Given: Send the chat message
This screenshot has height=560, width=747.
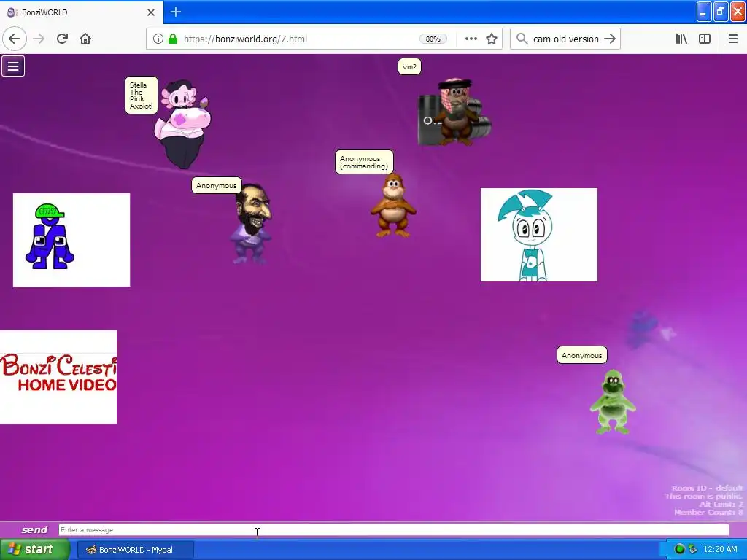Looking at the screenshot, I should pyautogui.click(x=34, y=529).
